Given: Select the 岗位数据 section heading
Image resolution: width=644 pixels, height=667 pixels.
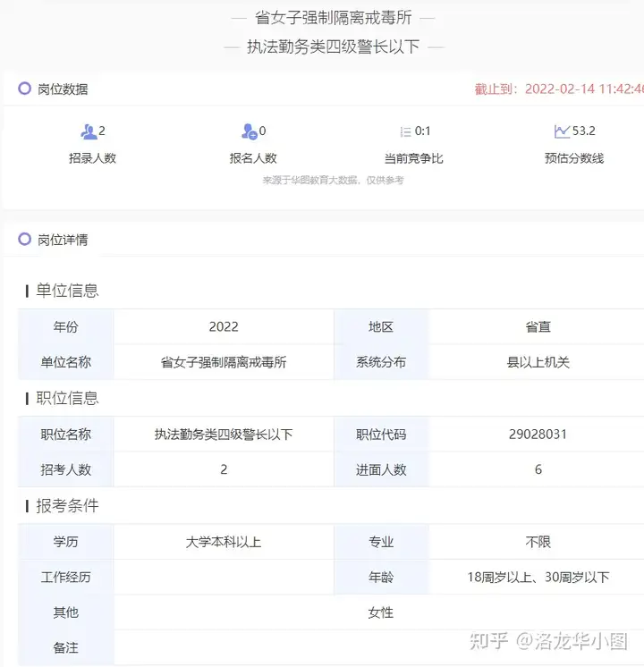Looking at the screenshot, I should point(63,89).
